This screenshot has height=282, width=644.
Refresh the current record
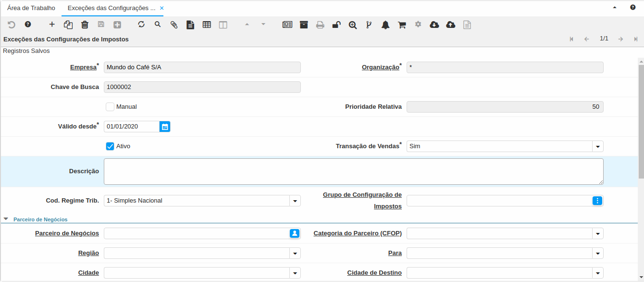(141, 24)
